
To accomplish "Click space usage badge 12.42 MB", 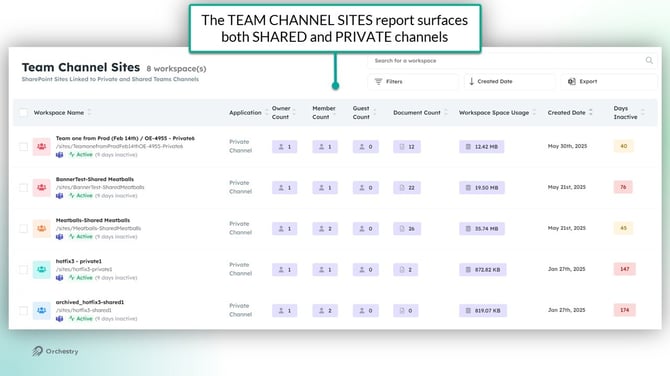I will point(482,147).
